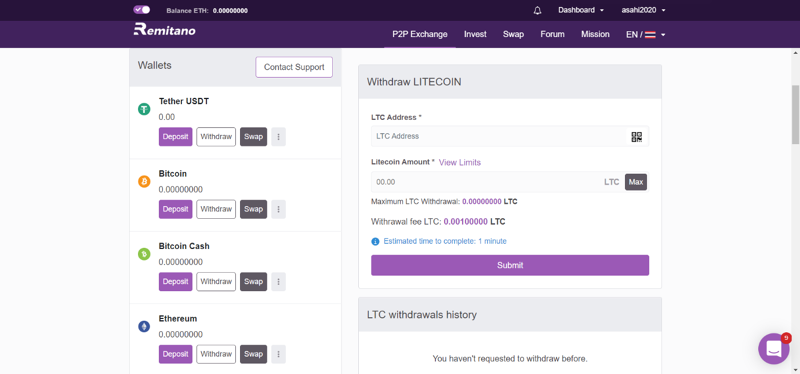Viewport: 800px width, 374px height.
Task: Open the EN language dropdown
Action: 646,35
